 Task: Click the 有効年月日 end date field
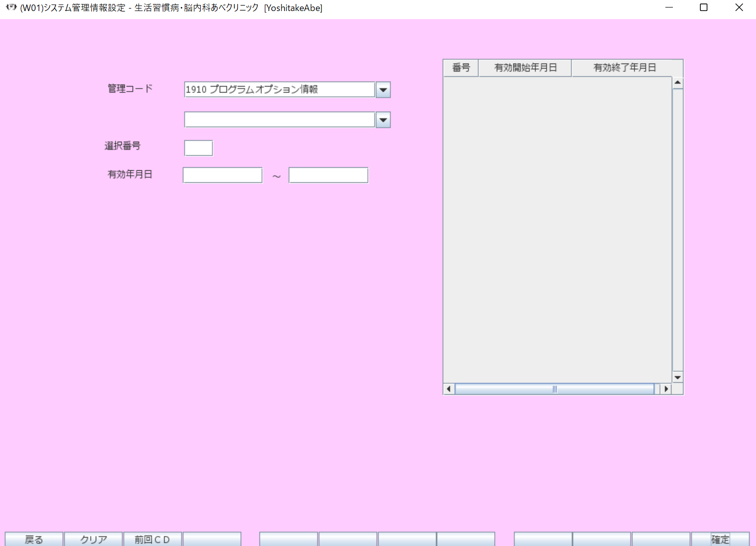click(328, 175)
